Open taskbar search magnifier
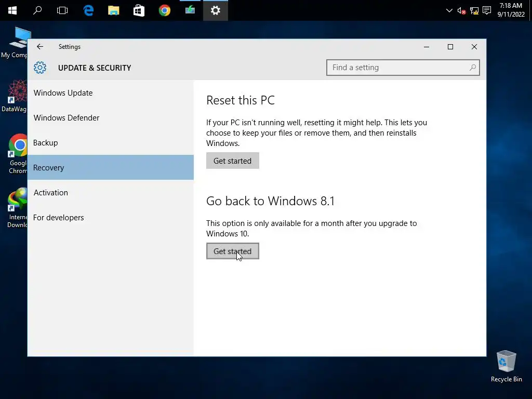The height and width of the screenshot is (399, 532). click(37, 10)
